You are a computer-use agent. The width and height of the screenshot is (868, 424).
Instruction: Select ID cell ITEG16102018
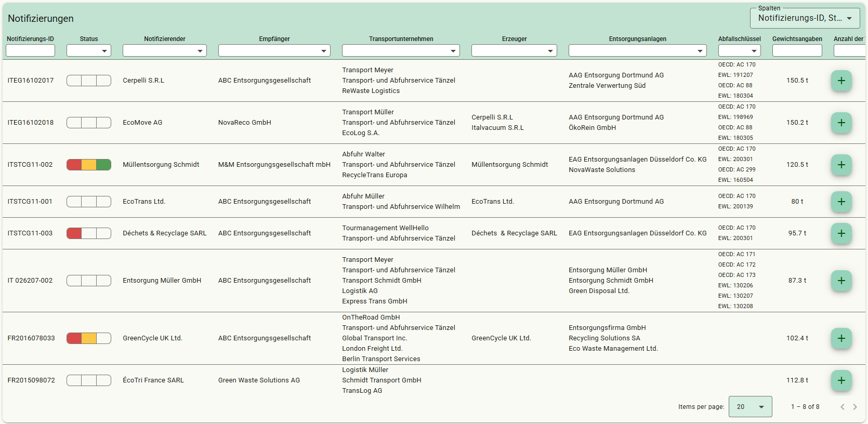(x=31, y=123)
